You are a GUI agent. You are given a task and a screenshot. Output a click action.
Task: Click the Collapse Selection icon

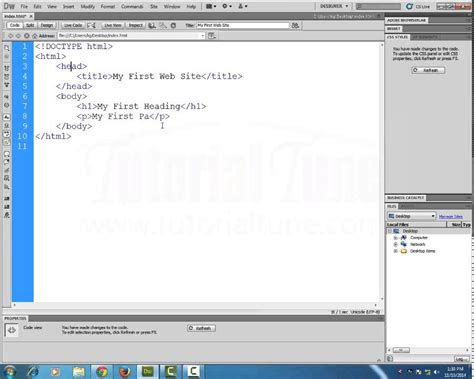point(7,76)
